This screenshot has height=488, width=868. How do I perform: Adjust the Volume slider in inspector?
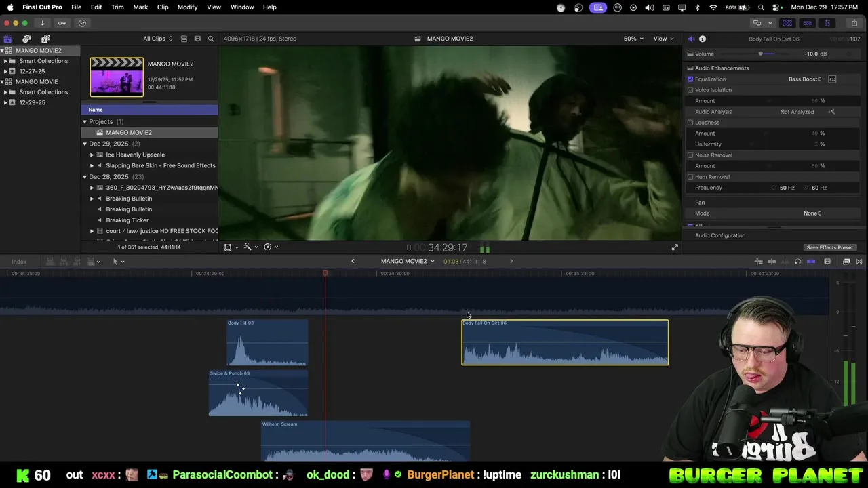click(761, 54)
